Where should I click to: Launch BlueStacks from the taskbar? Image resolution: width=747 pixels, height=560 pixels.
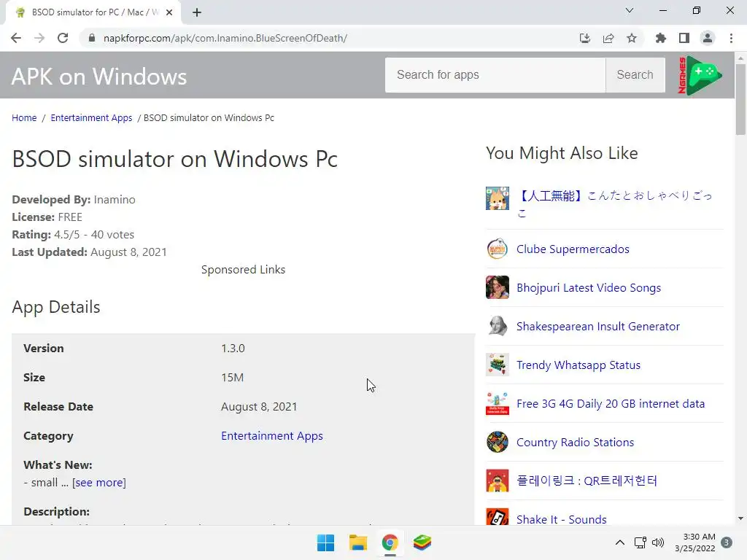pyautogui.click(x=422, y=542)
